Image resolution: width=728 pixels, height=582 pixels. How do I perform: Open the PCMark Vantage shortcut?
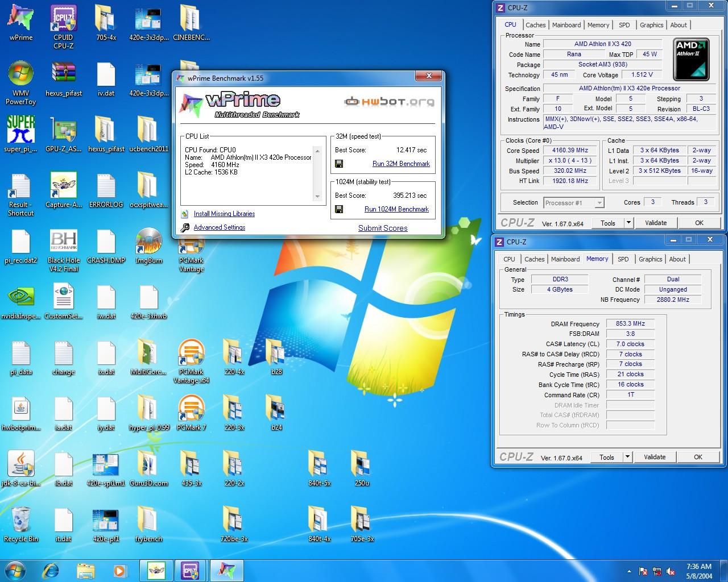[x=191, y=255]
